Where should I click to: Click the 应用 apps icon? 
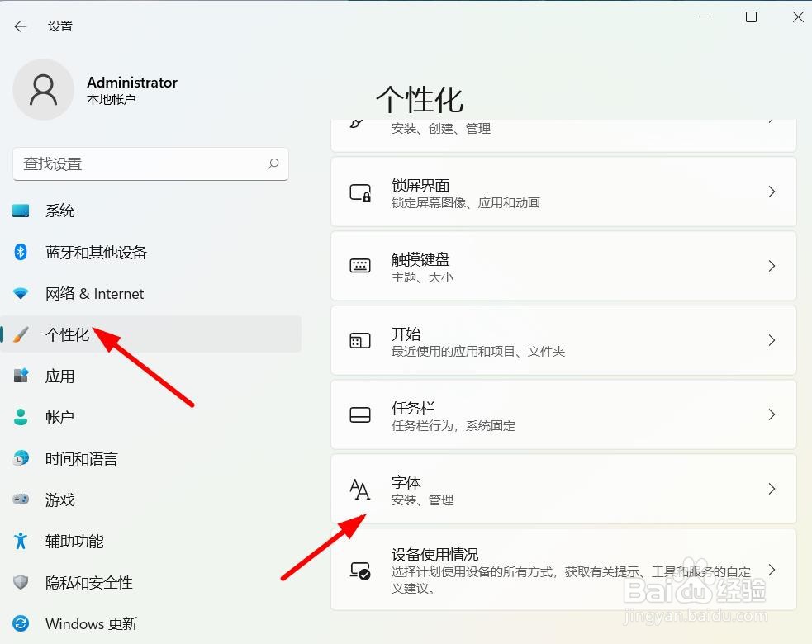click(x=21, y=376)
